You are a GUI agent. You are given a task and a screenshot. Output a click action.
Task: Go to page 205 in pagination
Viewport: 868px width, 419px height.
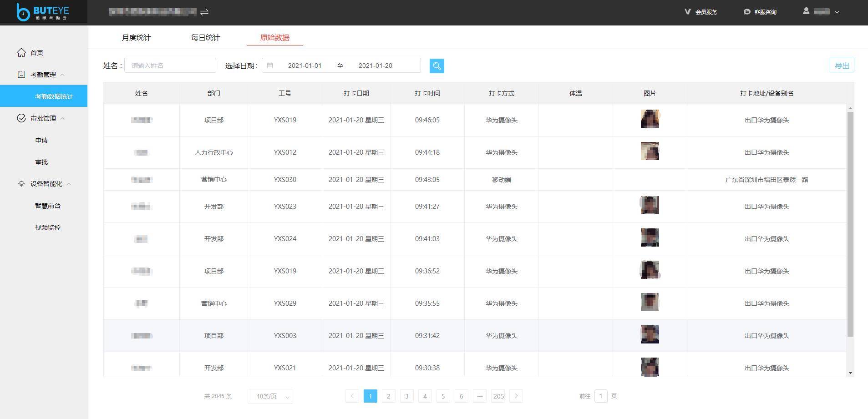498,396
